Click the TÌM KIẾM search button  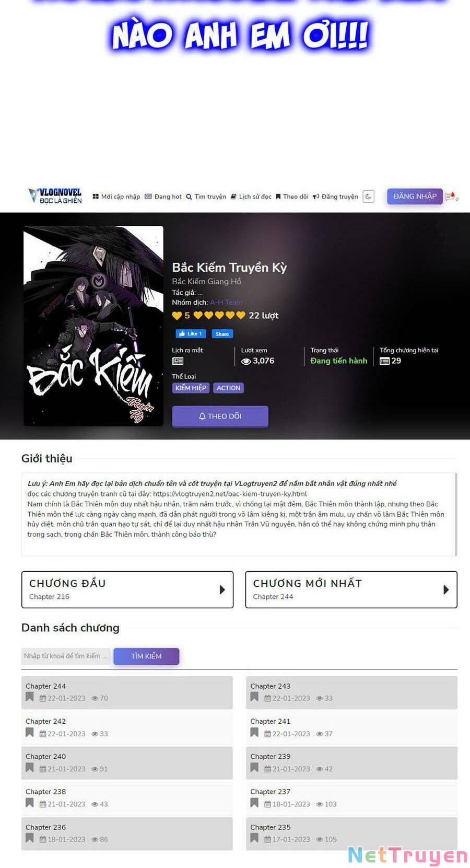pos(146,656)
